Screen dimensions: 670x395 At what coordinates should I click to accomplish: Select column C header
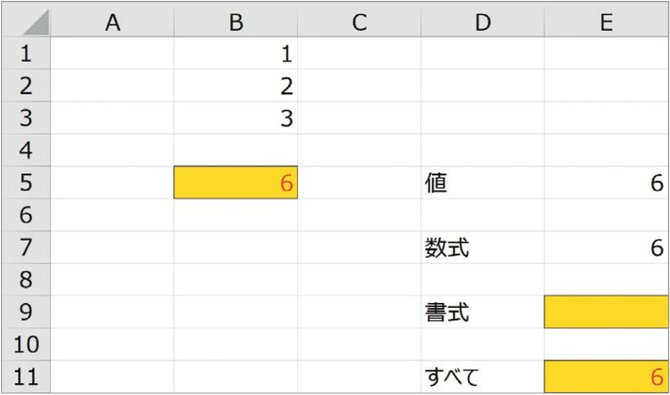pos(359,23)
